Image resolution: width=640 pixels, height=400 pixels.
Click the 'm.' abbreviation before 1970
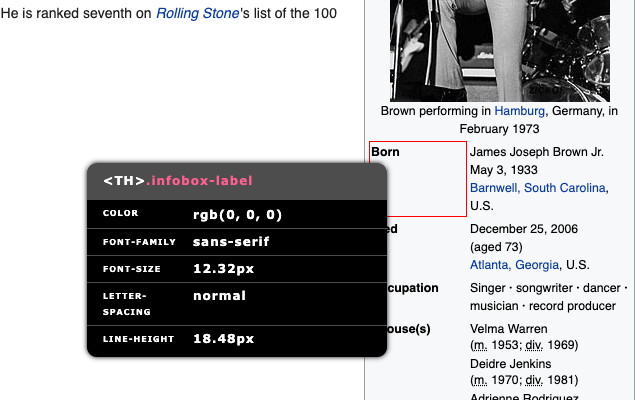click(480, 380)
